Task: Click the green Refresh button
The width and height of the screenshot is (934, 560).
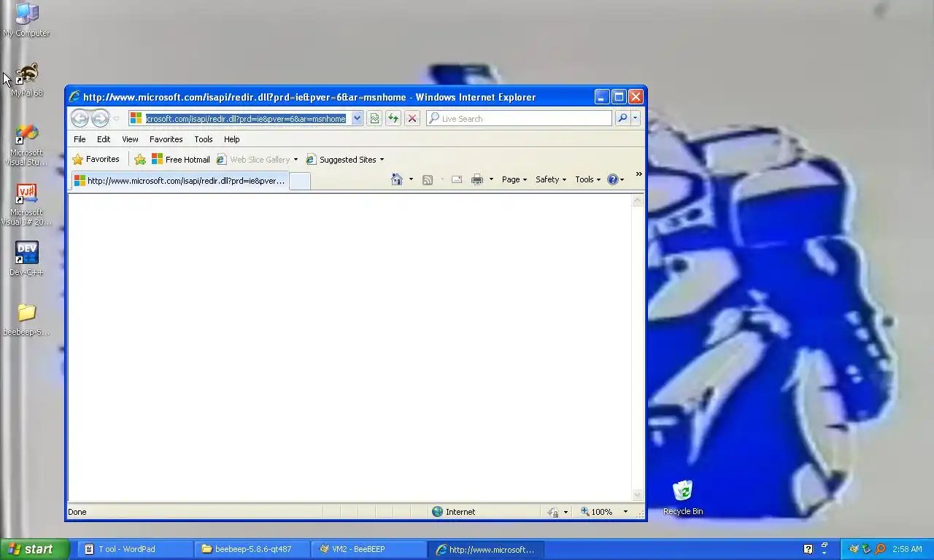Action: point(393,118)
